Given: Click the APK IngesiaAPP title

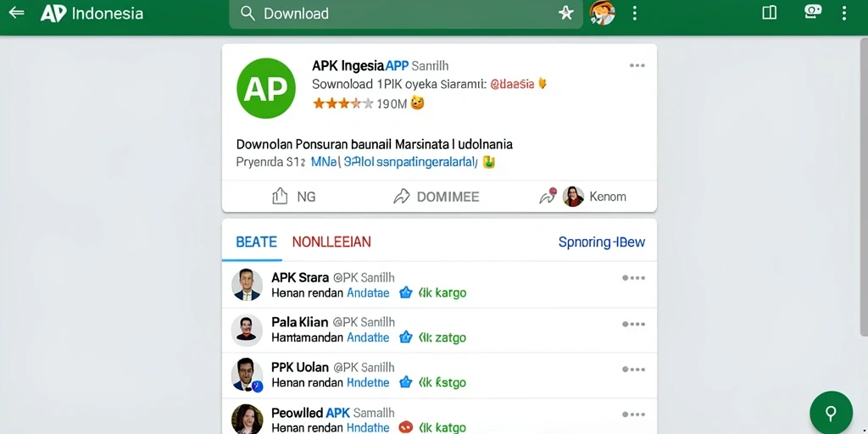Looking at the screenshot, I should (360, 66).
